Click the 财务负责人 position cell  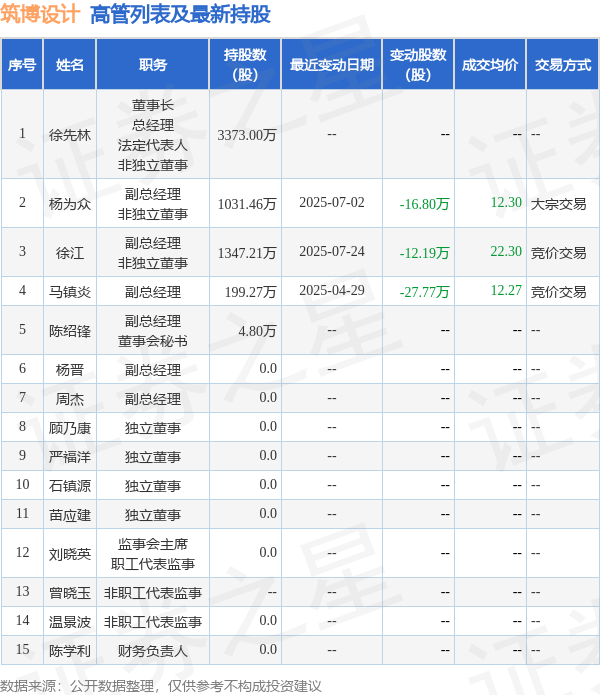(152, 651)
